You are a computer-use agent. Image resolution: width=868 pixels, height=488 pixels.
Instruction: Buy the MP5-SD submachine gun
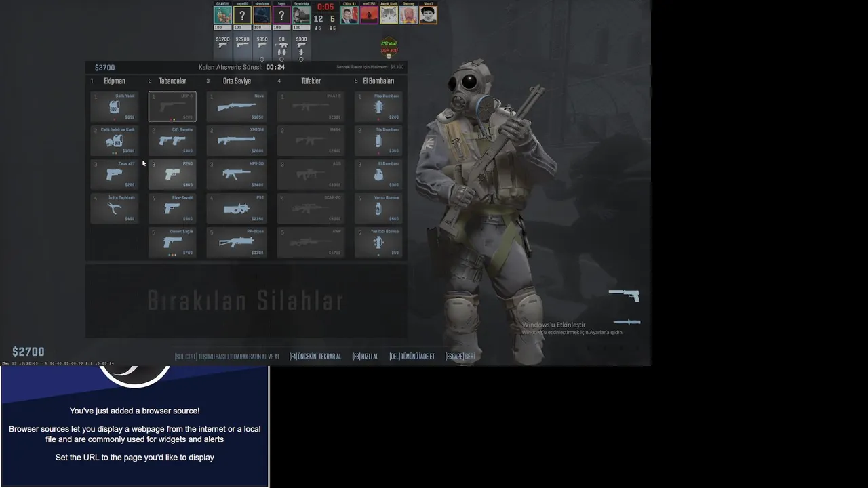tap(237, 175)
